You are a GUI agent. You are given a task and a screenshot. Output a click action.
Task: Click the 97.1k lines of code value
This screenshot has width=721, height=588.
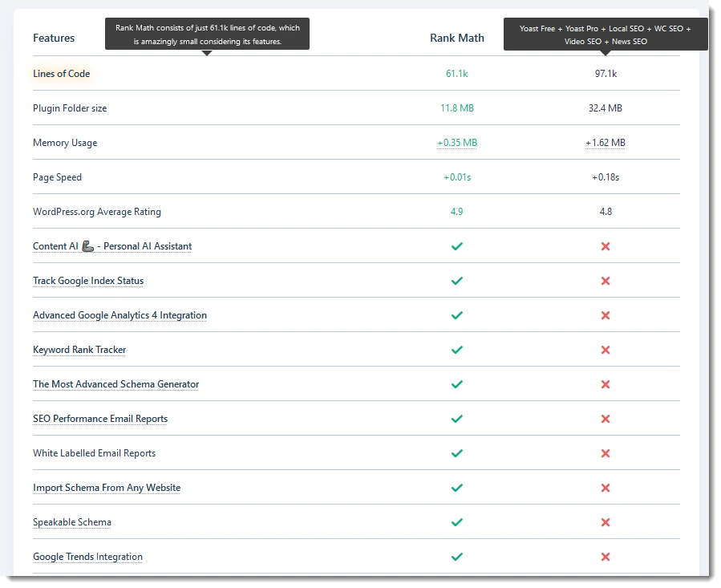606,74
